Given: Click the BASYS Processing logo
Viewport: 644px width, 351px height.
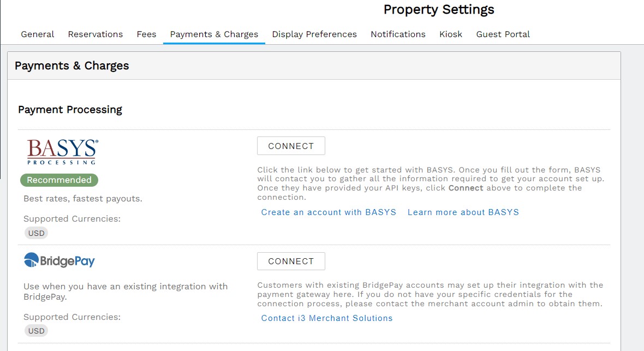Looking at the screenshot, I should [x=62, y=152].
